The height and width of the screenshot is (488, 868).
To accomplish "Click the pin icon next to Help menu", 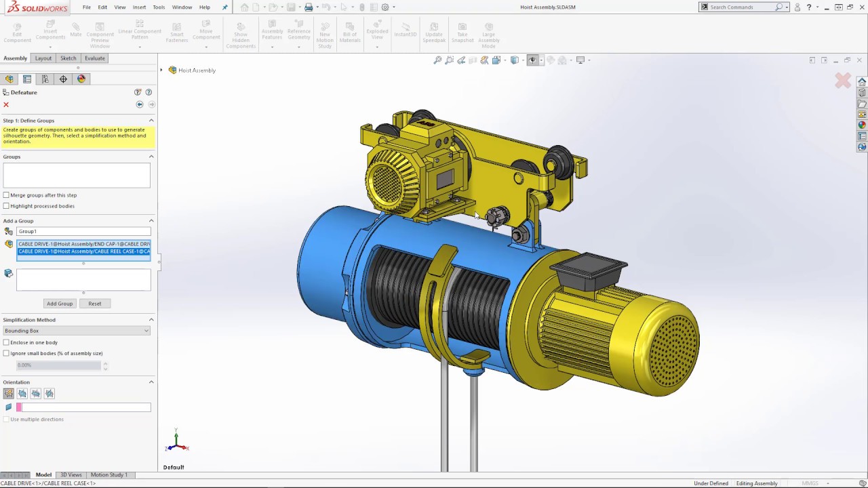I will coord(225,7).
